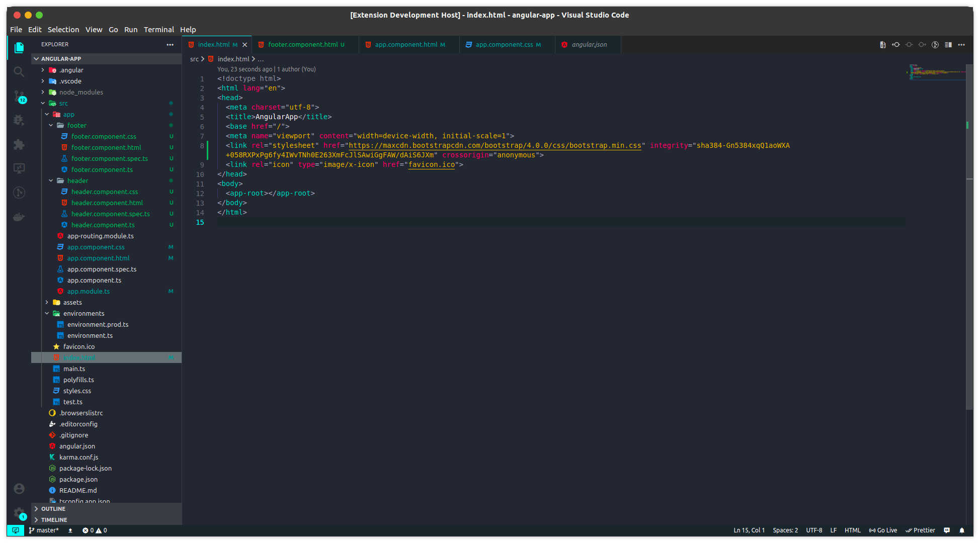Click the git blame codelens 'You, 23 seconds ago'
This screenshot has width=980, height=543.
click(244, 69)
